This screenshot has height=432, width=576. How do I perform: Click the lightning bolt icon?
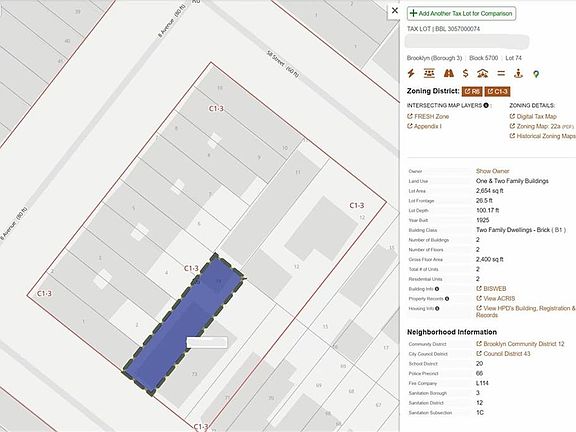pos(411,73)
